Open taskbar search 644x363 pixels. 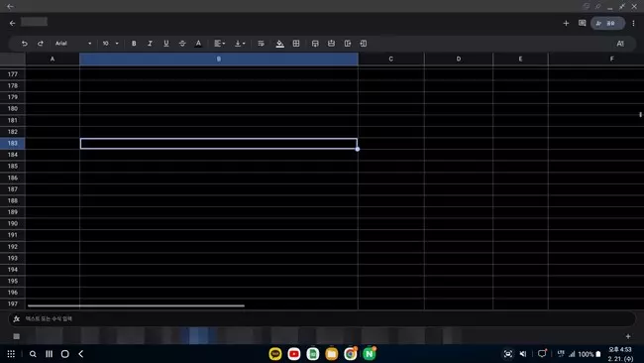(33, 354)
